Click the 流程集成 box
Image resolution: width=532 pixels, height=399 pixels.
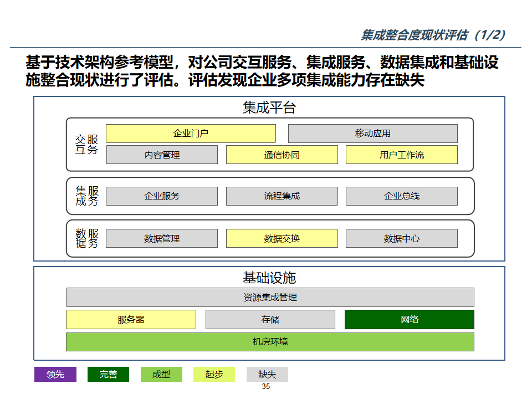click(x=282, y=196)
